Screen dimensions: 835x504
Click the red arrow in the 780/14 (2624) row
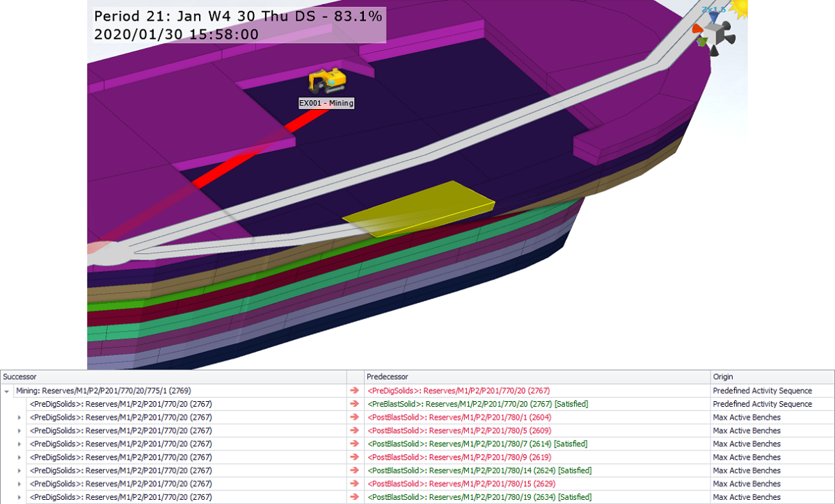356,471
